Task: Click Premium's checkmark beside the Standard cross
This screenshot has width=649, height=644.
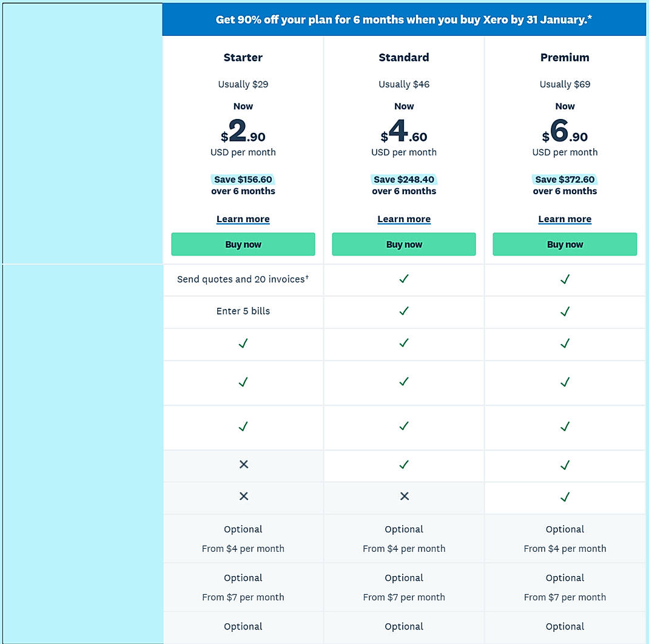Action: 565,497
